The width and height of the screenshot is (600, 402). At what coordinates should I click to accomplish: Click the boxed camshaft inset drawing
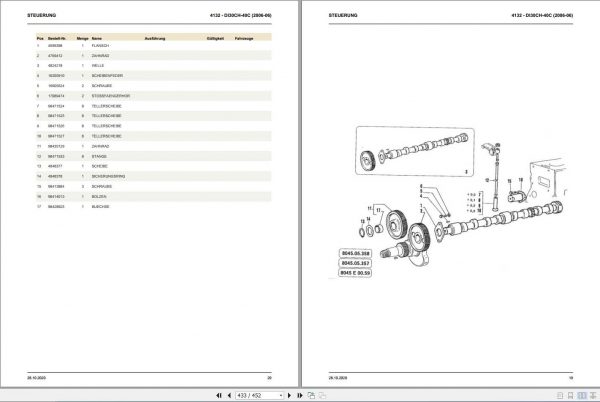(x=415, y=151)
